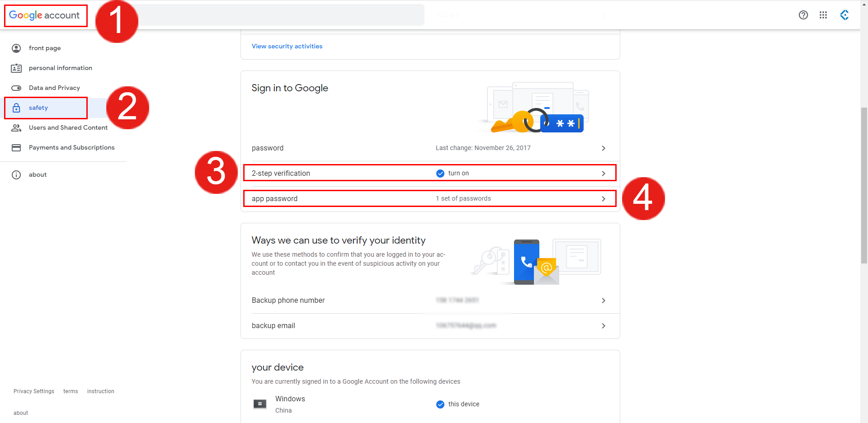The width and height of the screenshot is (868, 423).
Task: Click the 1 set of passwords text
Action: point(463,199)
